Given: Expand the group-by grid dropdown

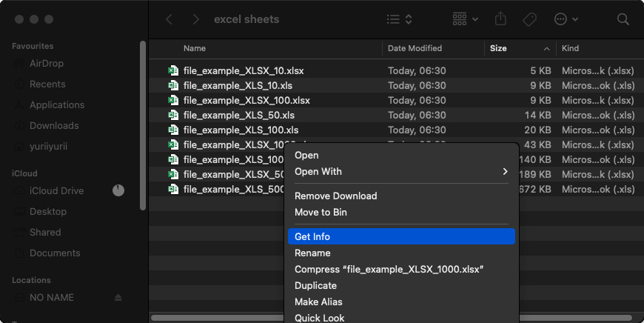Looking at the screenshot, I should pos(465,19).
